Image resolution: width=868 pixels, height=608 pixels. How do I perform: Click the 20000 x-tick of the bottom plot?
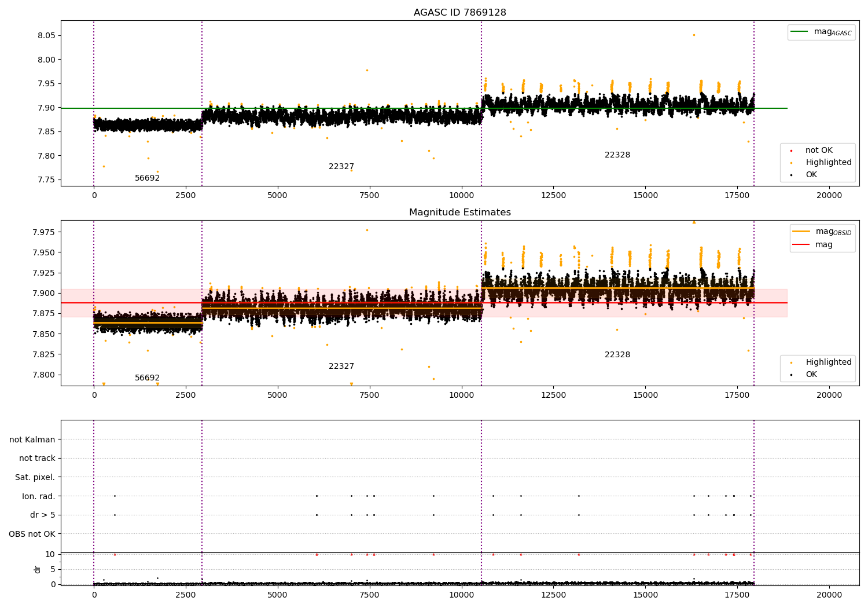tap(829, 595)
